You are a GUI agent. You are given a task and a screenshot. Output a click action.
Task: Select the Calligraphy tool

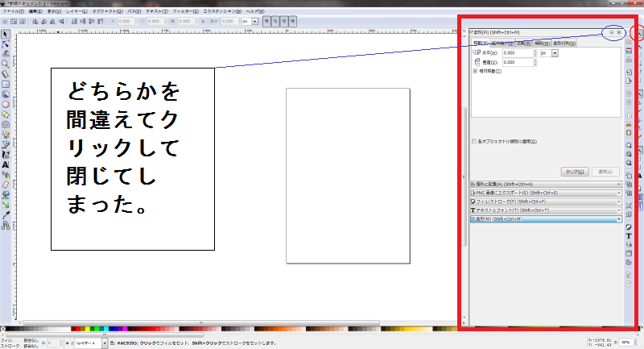pyautogui.click(x=6, y=155)
